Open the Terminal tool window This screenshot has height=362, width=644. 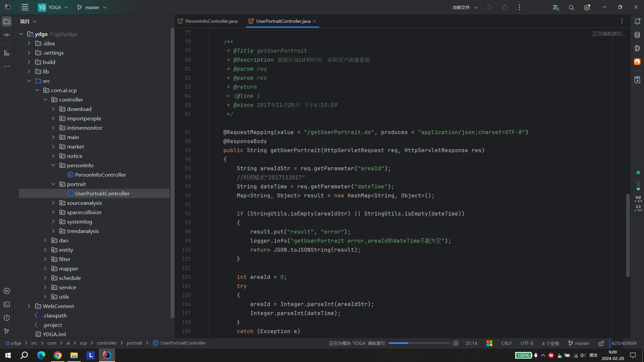(x=7, y=304)
